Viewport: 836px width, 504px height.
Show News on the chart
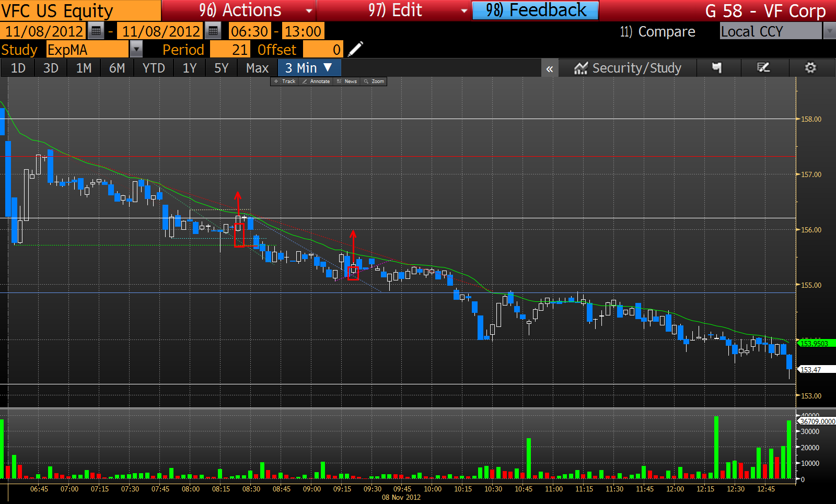click(x=347, y=81)
